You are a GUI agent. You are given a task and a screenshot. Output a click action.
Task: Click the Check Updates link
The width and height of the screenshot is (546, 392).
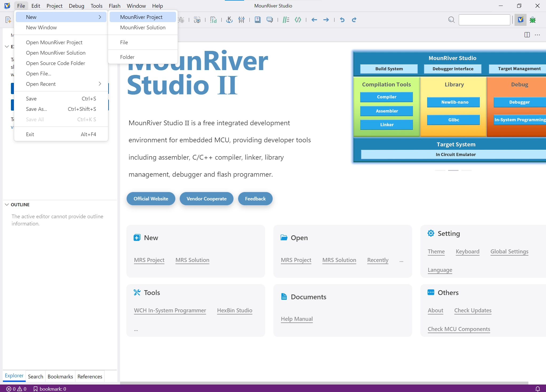473,310
